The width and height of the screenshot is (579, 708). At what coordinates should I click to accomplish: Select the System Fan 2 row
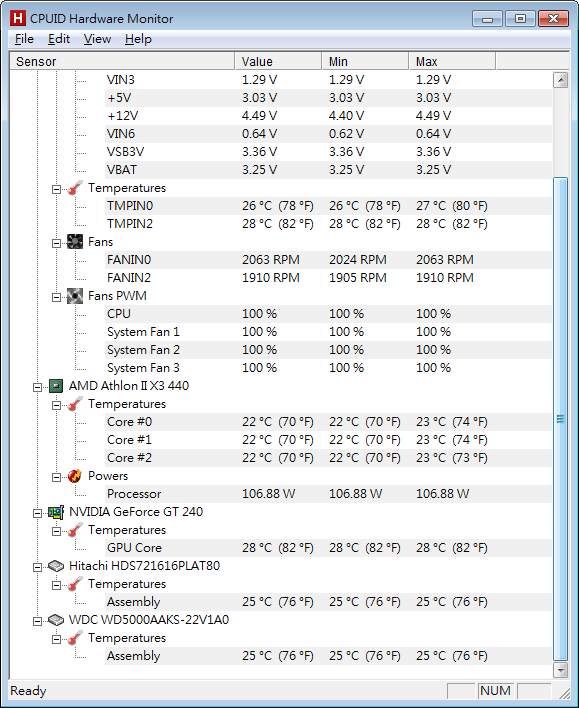(x=328, y=350)
